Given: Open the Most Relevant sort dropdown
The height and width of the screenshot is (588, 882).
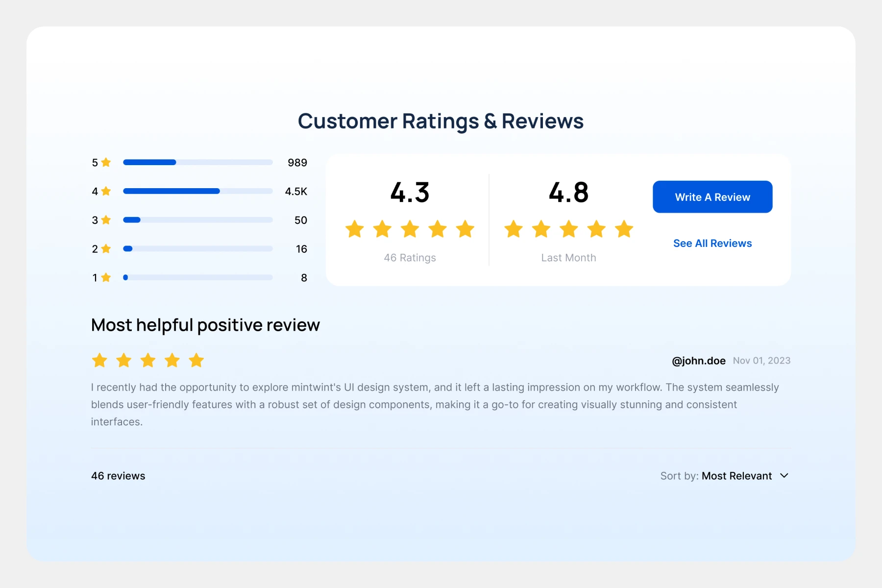Looking at the screenshot, I should [736, 476].
